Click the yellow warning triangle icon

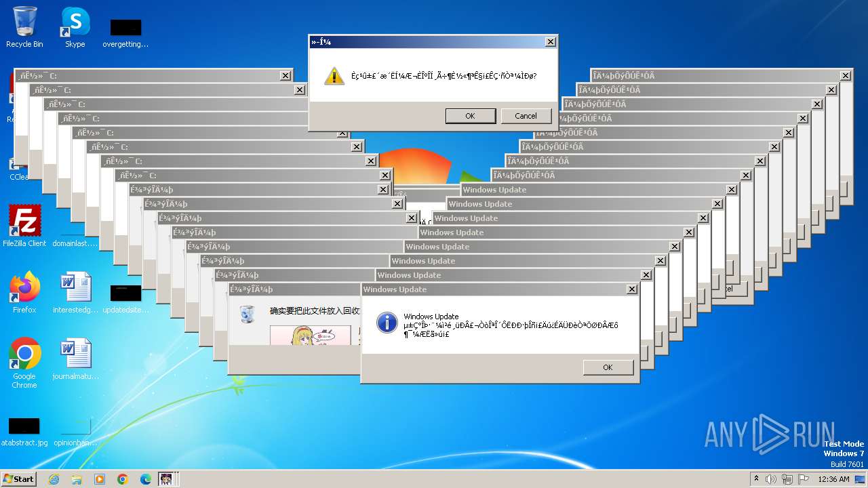[x=334, y=76]
